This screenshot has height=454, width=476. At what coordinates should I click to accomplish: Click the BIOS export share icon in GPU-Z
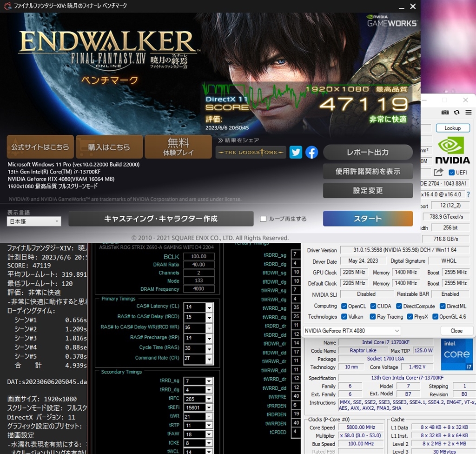pyautogui.click(x=438, y=172)
